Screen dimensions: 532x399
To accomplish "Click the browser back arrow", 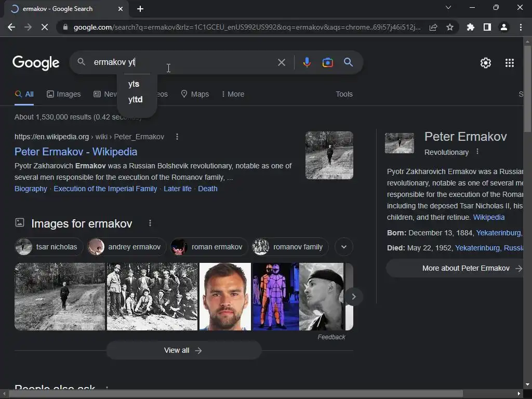I will (11, 27).
